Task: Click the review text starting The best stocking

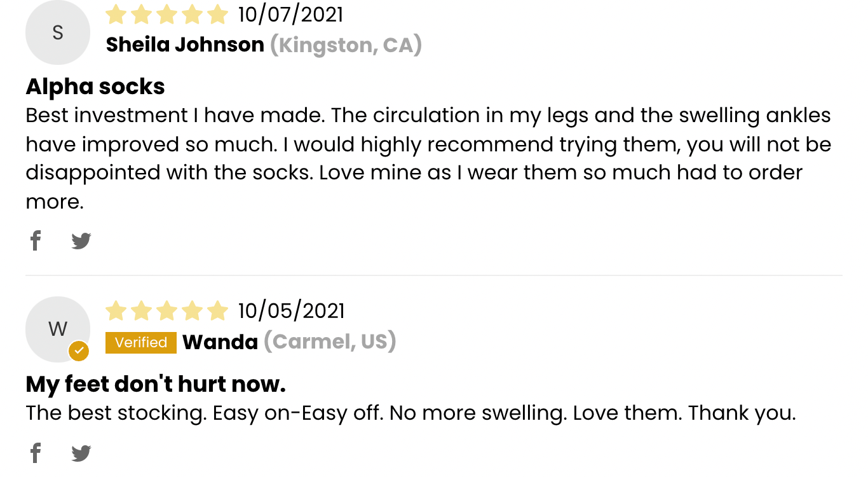Action: 410,413
